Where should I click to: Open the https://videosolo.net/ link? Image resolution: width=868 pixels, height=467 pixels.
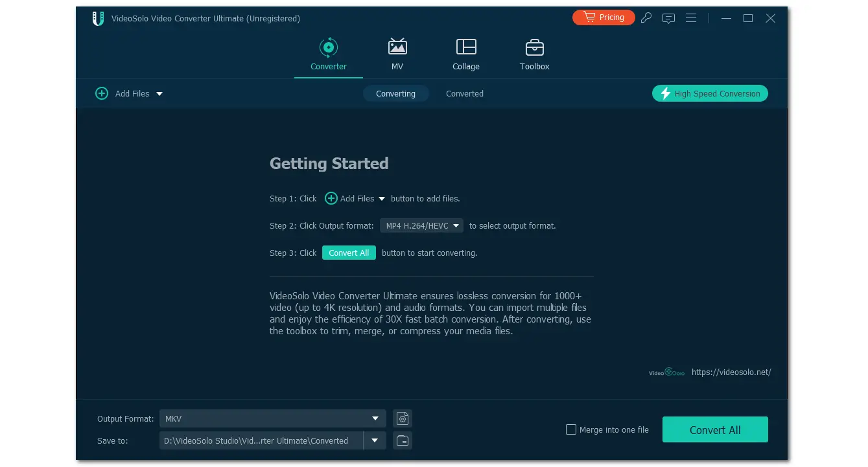tap(731, 372)
